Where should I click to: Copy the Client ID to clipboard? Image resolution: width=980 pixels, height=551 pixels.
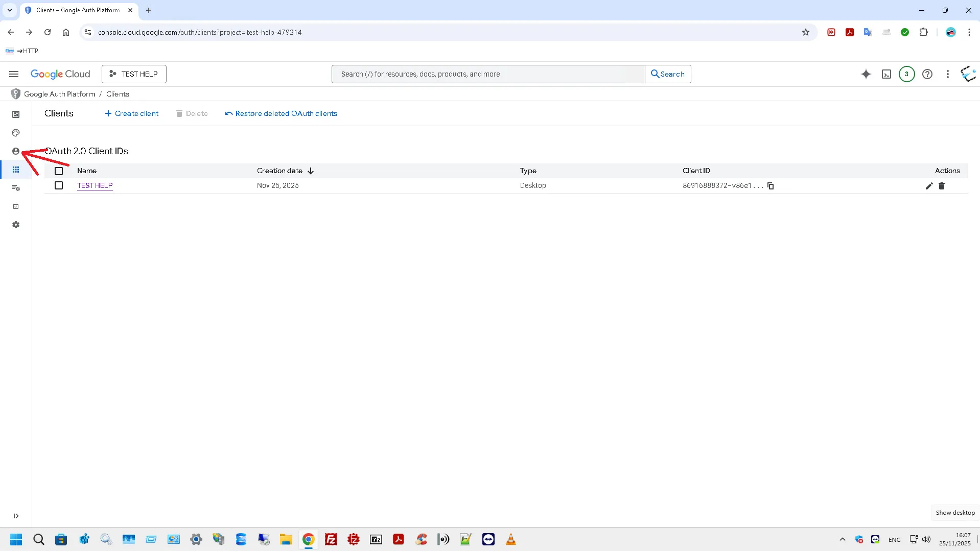tap(771, 186)
